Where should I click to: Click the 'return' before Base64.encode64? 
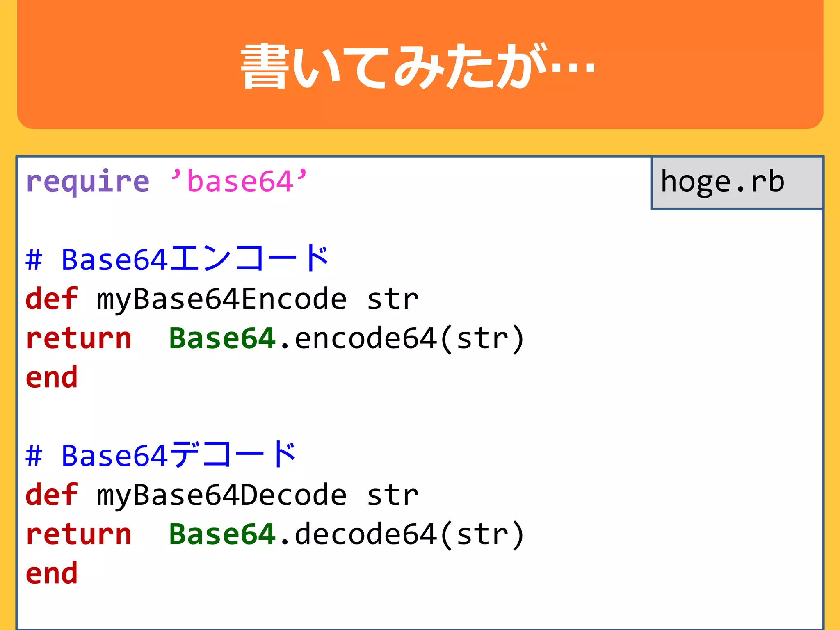point(78,339)
